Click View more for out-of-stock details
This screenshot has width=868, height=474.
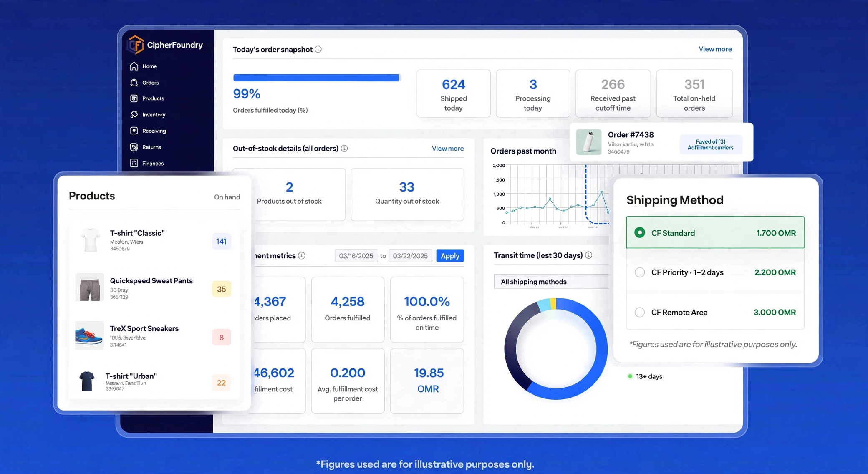coord(448,149)
